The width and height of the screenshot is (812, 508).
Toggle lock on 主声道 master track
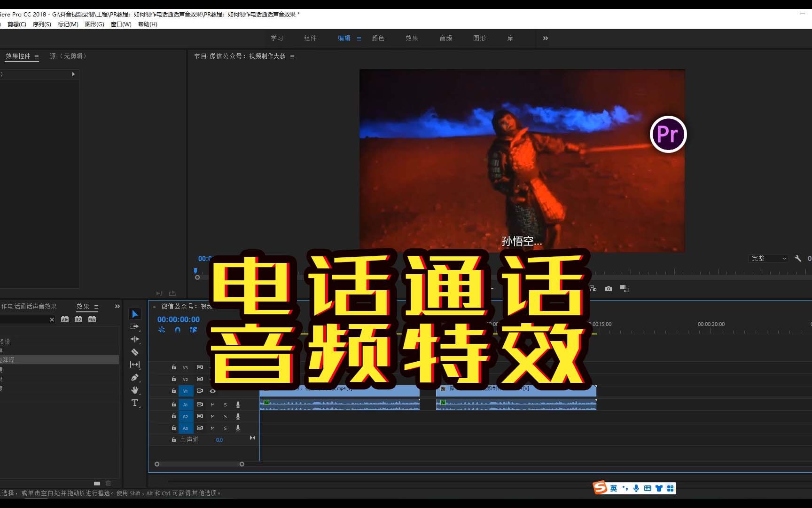tap(174, 439)
